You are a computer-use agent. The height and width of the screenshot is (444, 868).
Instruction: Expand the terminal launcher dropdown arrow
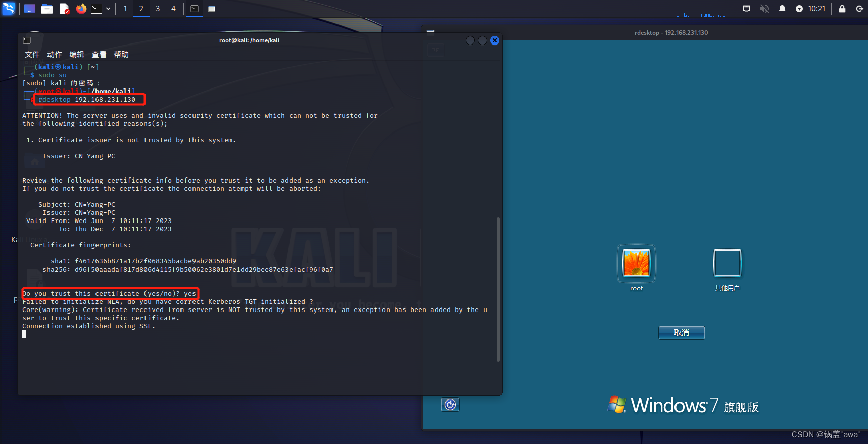pyautogui.click(x=108, y=9)
